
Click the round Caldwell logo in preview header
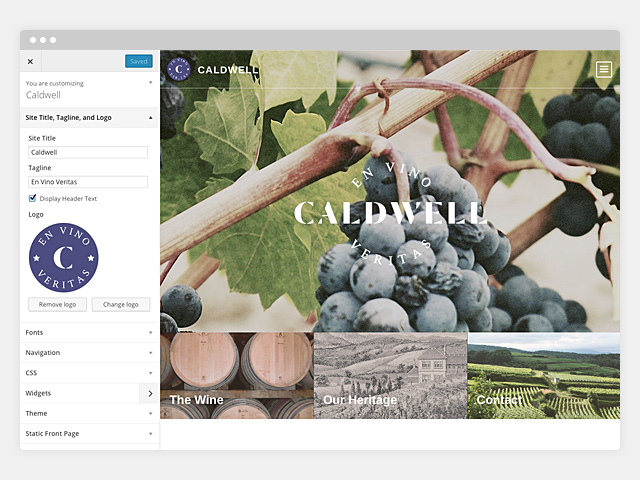[x=179, y=69]
